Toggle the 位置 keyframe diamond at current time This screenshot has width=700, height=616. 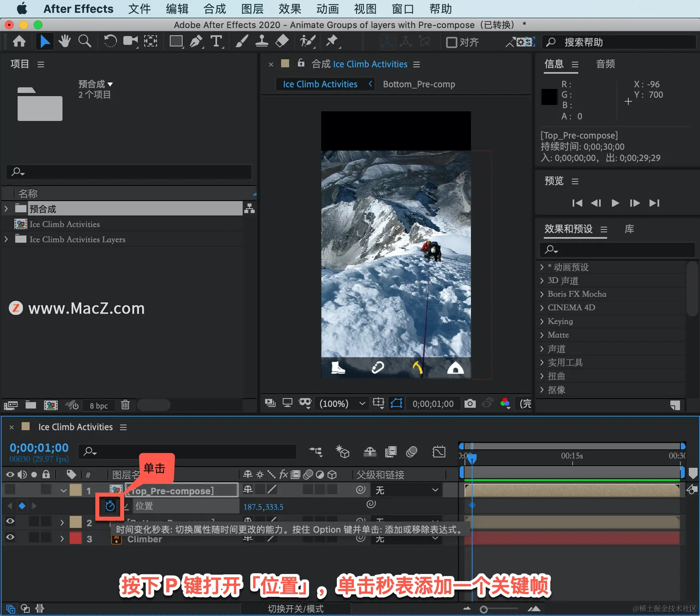coord(22,506)
